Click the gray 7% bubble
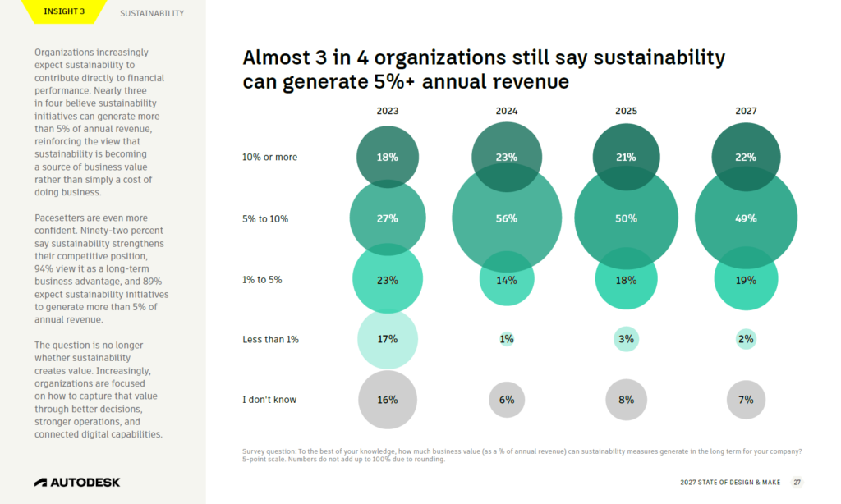Image resolution: width=841 pixels, height=504 pixels. point(746,400)
